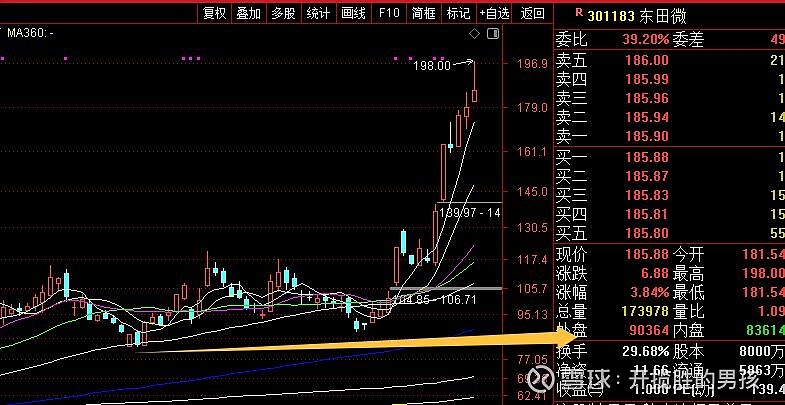Image resolution: width=785 pixels, height=405 pixels.
Task: Click the 301183 东田微 stock title
Action: 637,16
